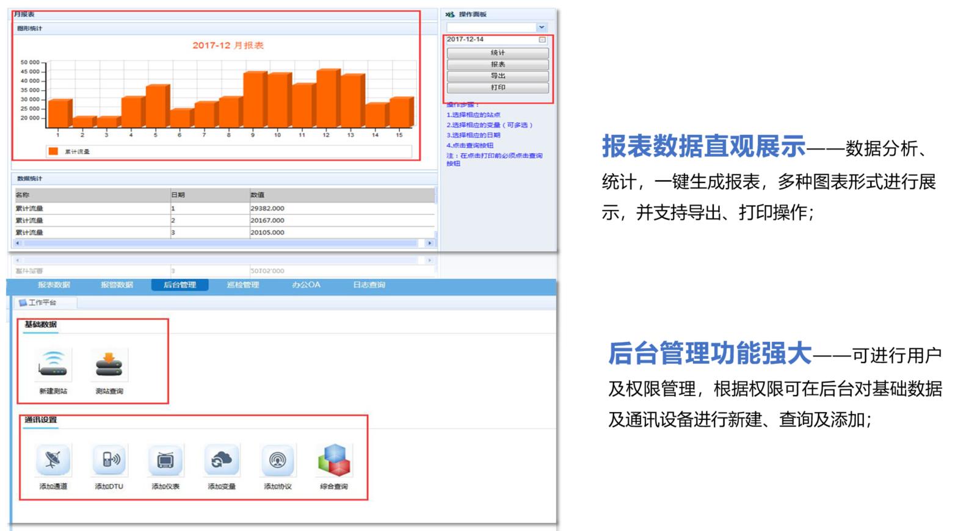Click the 2017-12 月报表 chart title
The width and height of the screenshot is (980, 531).
(x=228, y=45)
